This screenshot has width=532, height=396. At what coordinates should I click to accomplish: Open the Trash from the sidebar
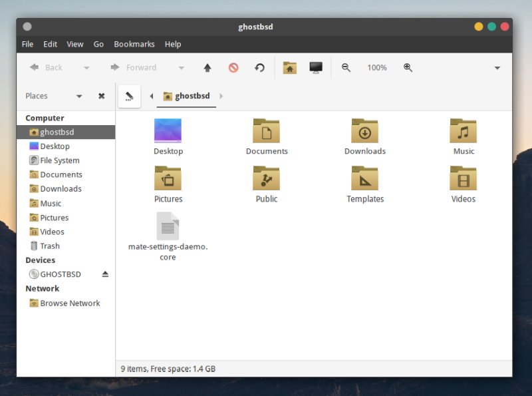(x=48, y=246)
